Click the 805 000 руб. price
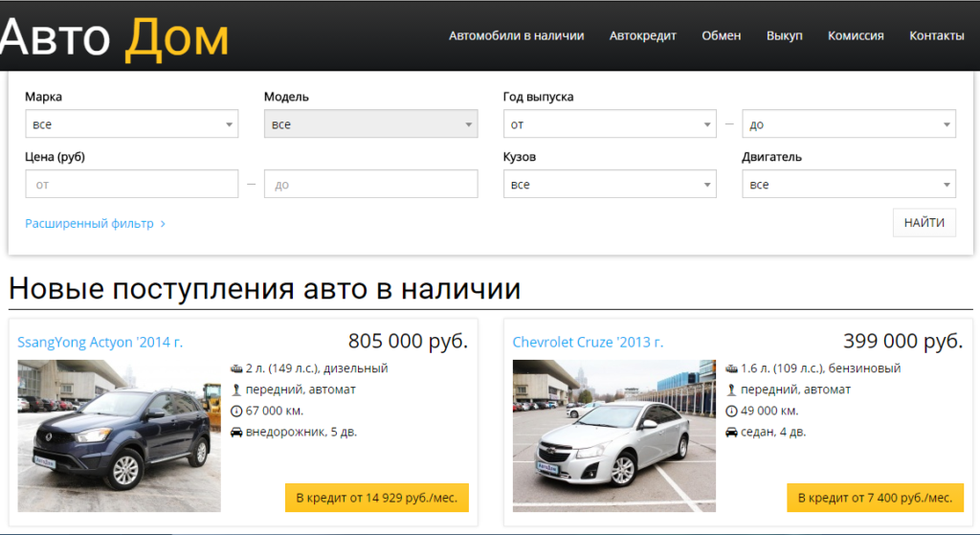The image size is (980, 535). tap(408, 342)
